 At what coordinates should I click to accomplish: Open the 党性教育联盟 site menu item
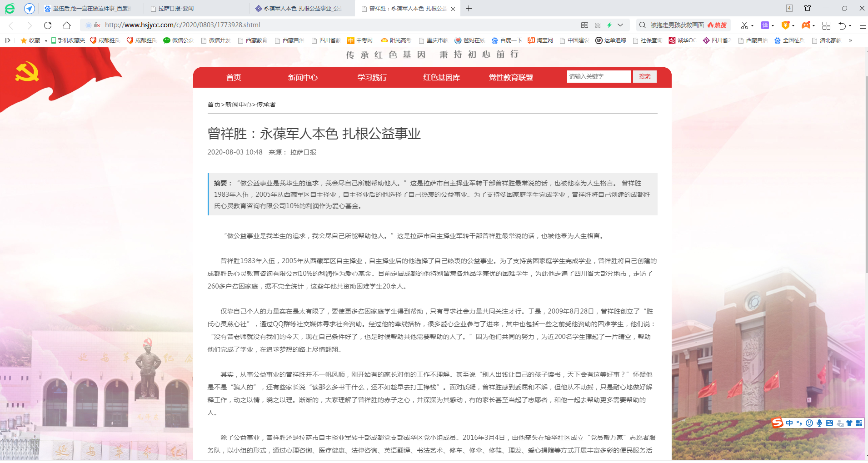pyautogui.click(x=511, y=77)
